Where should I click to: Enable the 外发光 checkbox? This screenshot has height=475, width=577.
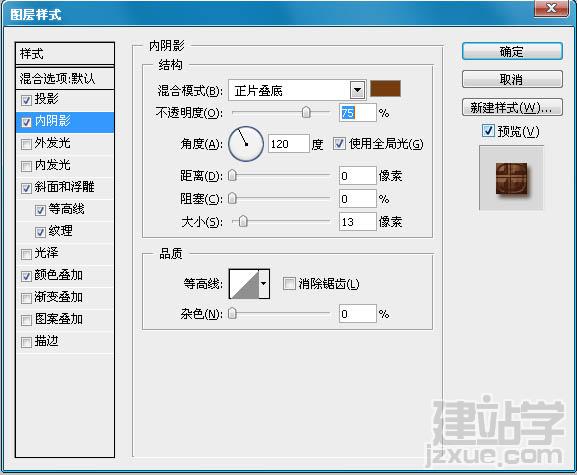click(x=26, y=144)
